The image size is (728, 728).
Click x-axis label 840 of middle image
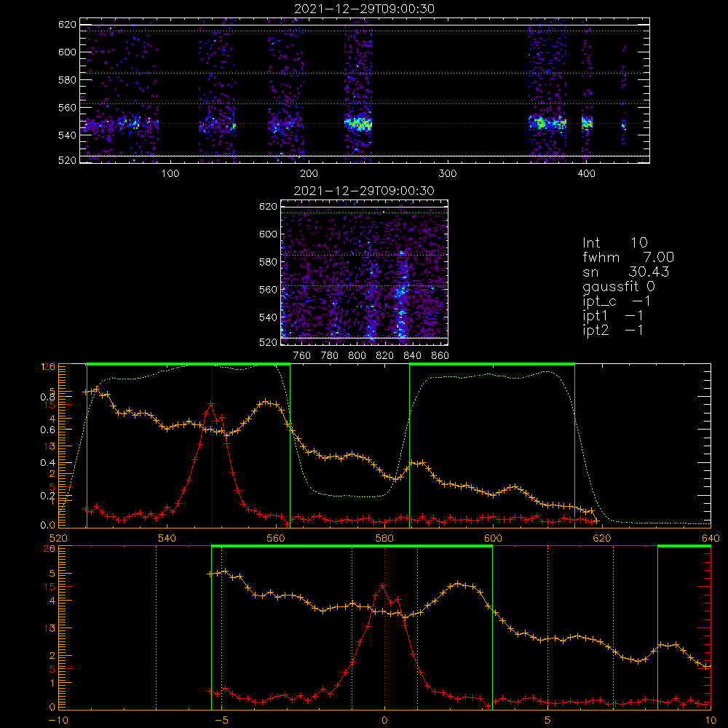[x=412, y=355]
